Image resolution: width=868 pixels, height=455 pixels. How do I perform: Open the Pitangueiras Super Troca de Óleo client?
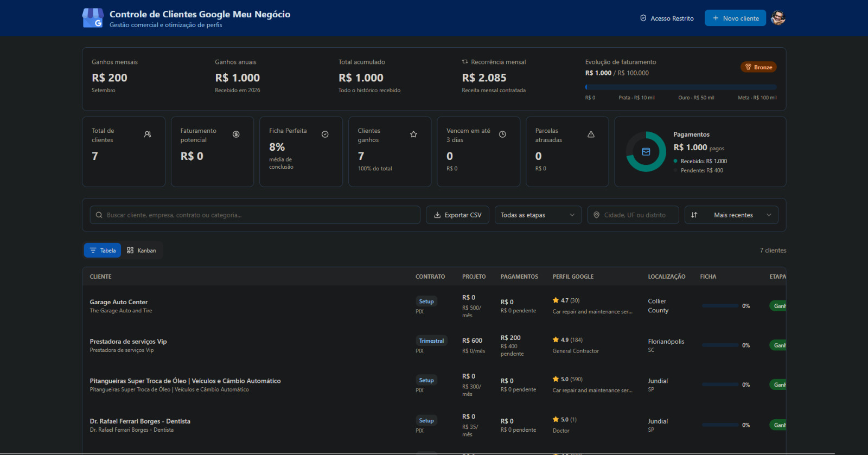[185, 381]
